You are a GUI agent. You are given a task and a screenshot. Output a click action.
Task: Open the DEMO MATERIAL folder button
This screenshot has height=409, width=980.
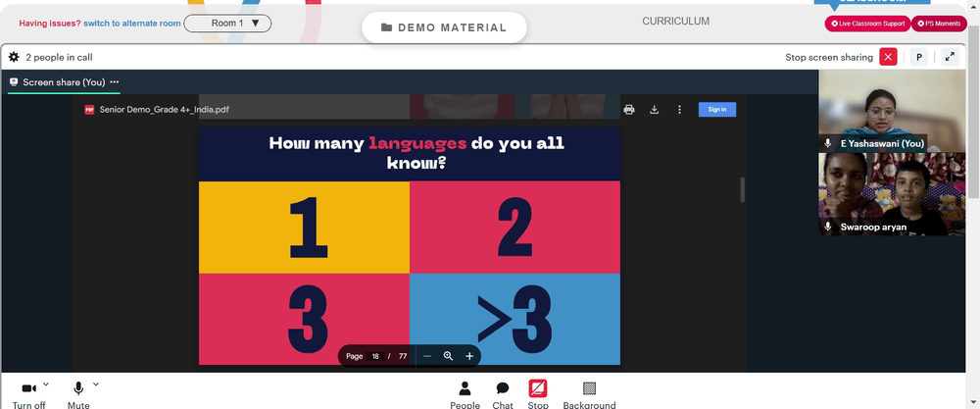tap(444, 27)
